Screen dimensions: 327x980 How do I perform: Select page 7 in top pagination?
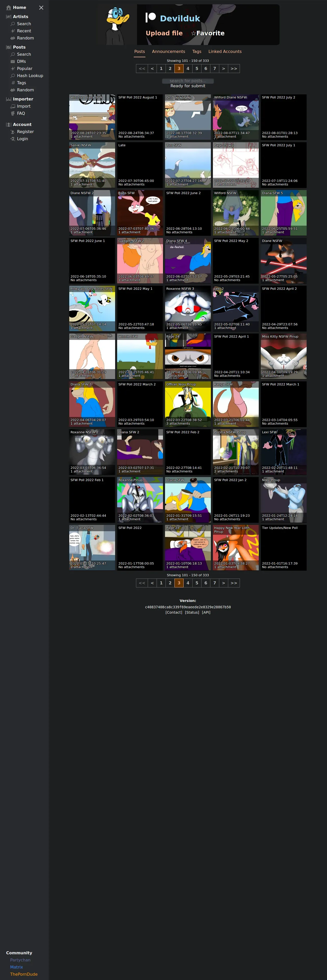click(x=215, y=68)
